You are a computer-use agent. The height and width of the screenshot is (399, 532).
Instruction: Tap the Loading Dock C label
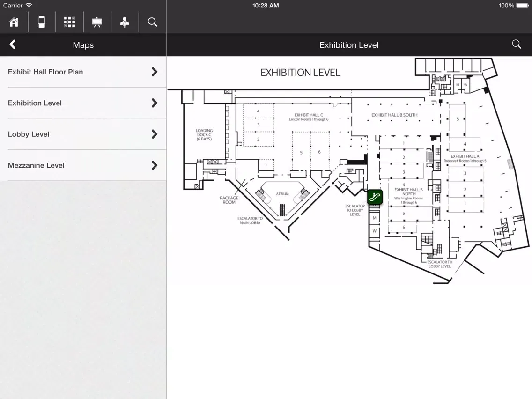click(x=204, y=135)
